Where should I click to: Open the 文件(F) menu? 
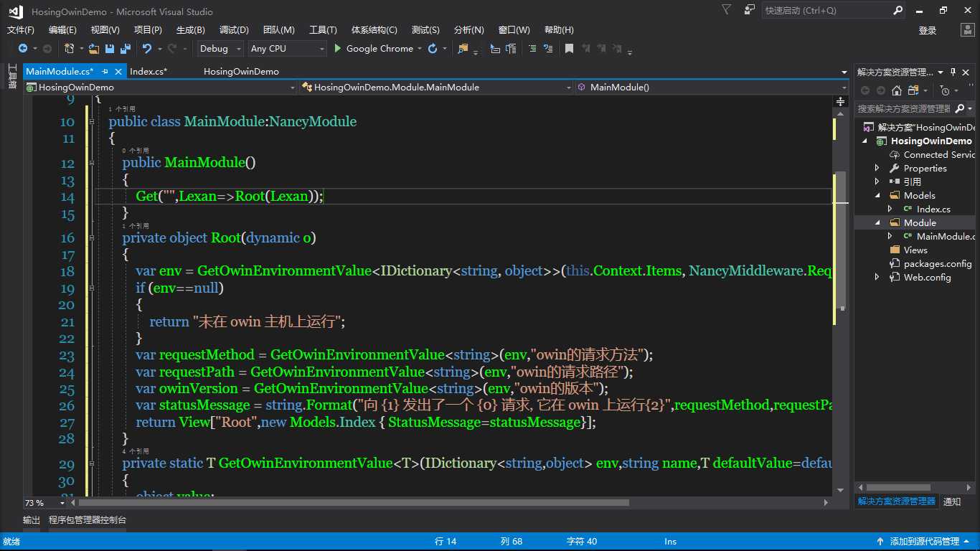pyautogui.click(x=21, y=30)
